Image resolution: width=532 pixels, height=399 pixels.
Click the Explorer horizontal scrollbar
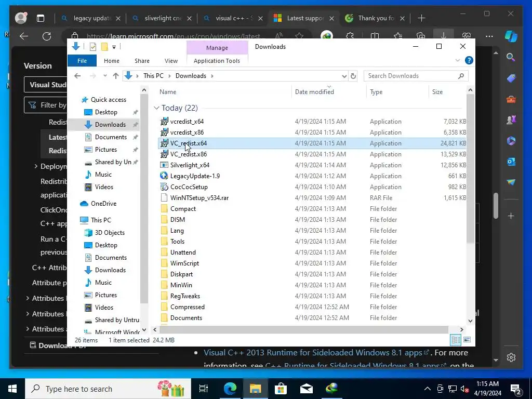click(303, 329)
